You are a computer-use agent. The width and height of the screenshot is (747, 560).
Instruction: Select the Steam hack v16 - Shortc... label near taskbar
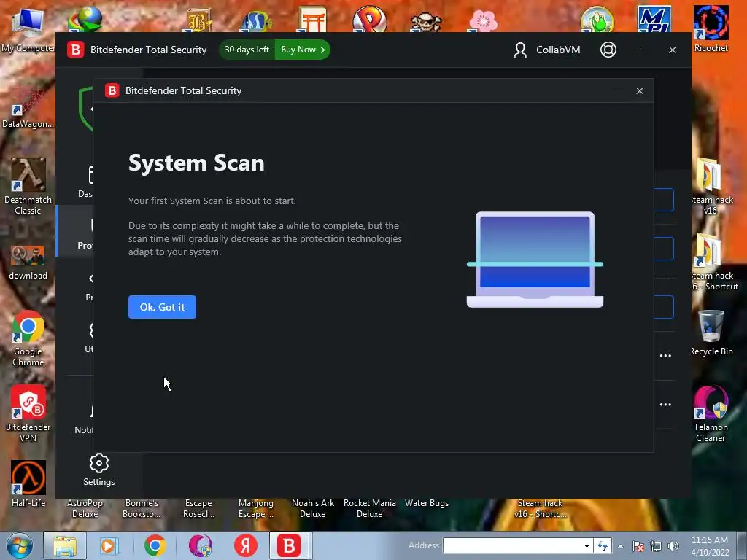coord(541,508)
